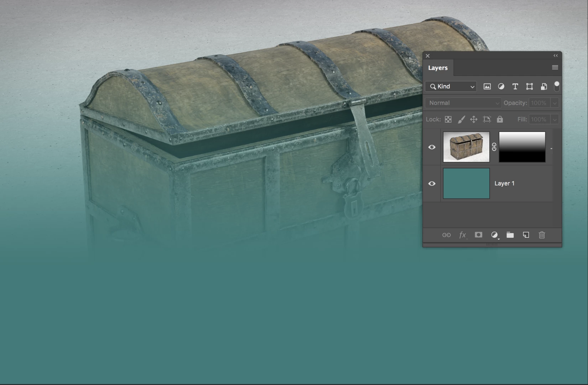Viewport: 588px width, 385px height.
Task: Select Layer 1 teal thumbnail
Action: point(466,183)
